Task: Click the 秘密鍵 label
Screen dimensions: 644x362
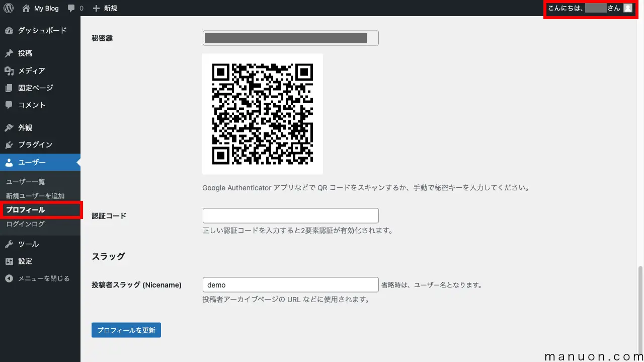Action: click(x=102, y=38)
